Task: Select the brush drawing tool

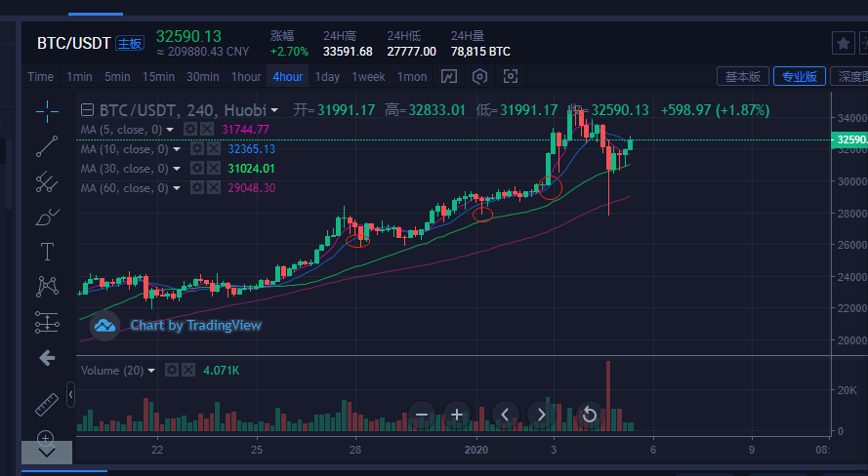Action: tap(47, 217)
